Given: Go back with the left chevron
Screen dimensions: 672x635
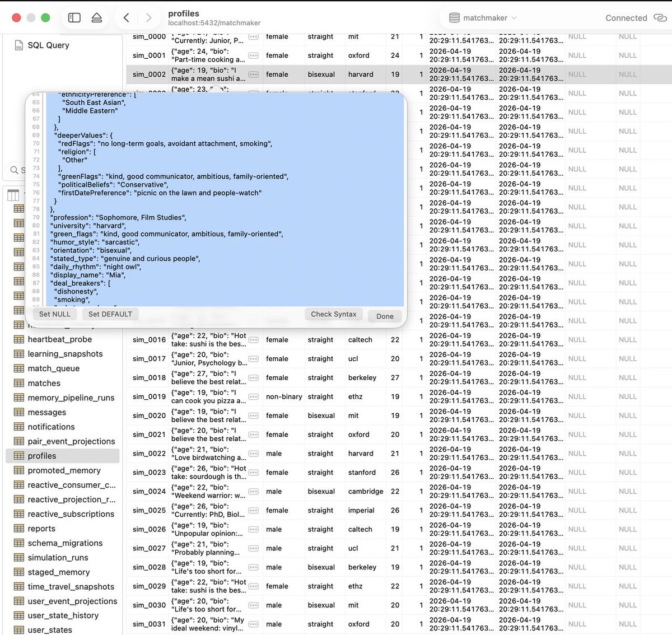Looking at the screenshot, I should point(127,18).
